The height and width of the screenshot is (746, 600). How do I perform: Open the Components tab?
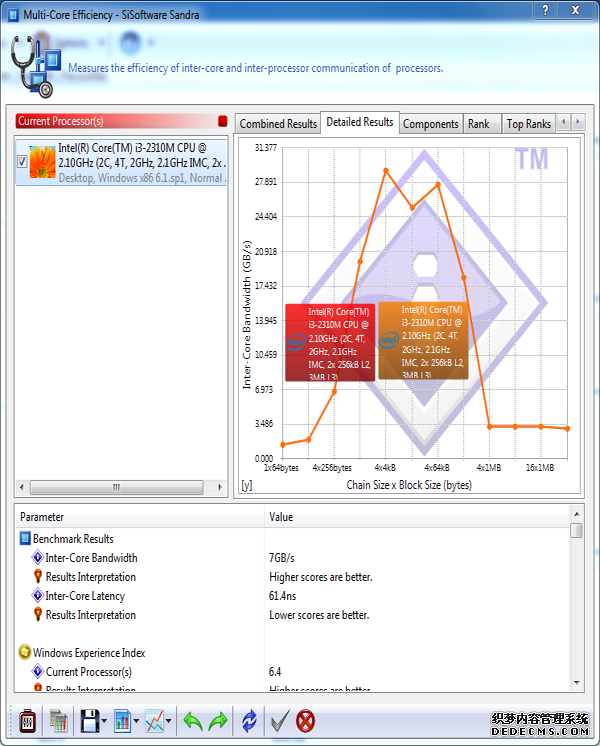pyautogui.click(x=431, y=124)
